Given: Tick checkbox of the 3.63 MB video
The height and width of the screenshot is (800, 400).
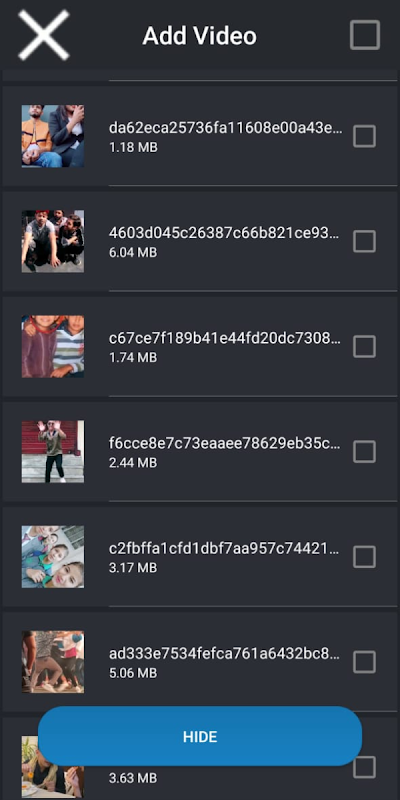Looking at the screenshot, I should coord(364,767).
